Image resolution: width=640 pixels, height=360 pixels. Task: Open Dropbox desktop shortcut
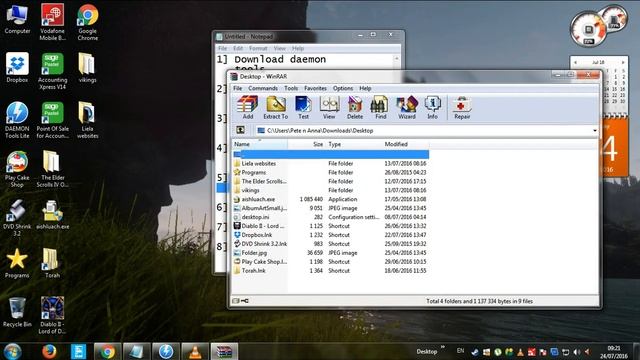[17, 67]
